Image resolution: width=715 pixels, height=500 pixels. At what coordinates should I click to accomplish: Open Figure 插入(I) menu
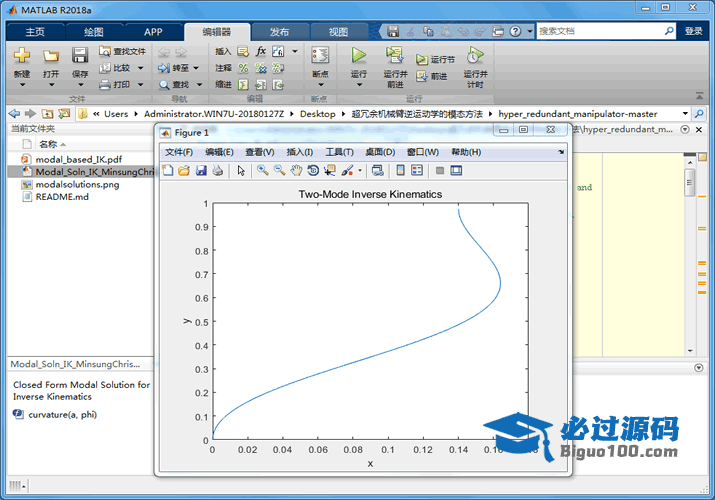tap(300, 152)
